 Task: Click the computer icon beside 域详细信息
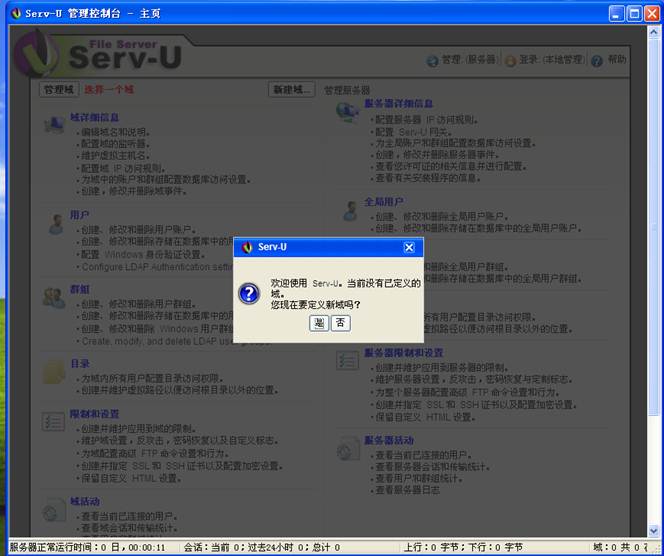[54, 125]
